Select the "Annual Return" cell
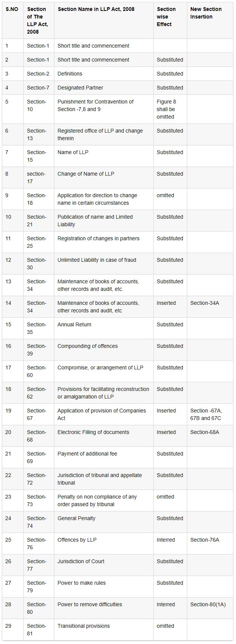Screen dimensions: 236x644 click(x=74, y=324)
